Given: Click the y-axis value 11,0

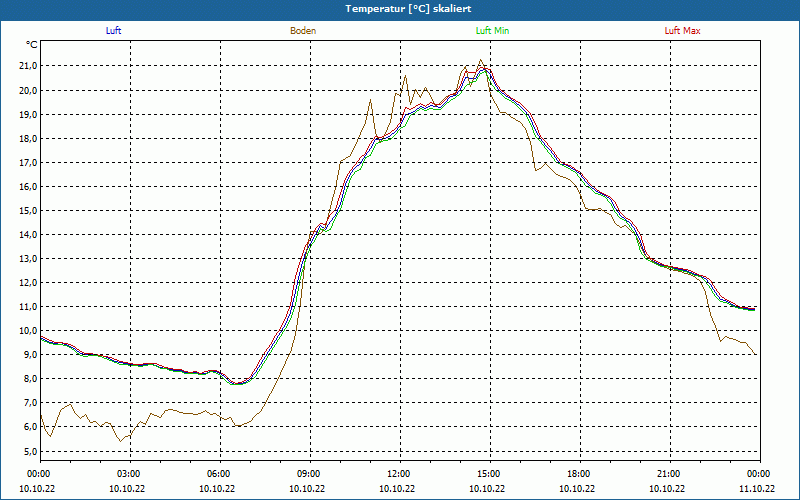Looking at the screenshot, I should pyautogui.click(x=28, y=307).
